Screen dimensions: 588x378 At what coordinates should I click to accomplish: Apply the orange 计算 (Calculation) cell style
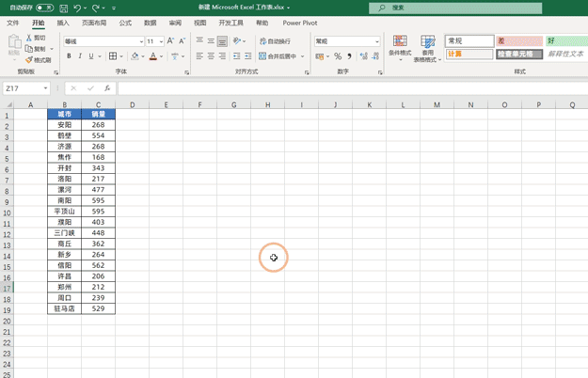[469, 54]
